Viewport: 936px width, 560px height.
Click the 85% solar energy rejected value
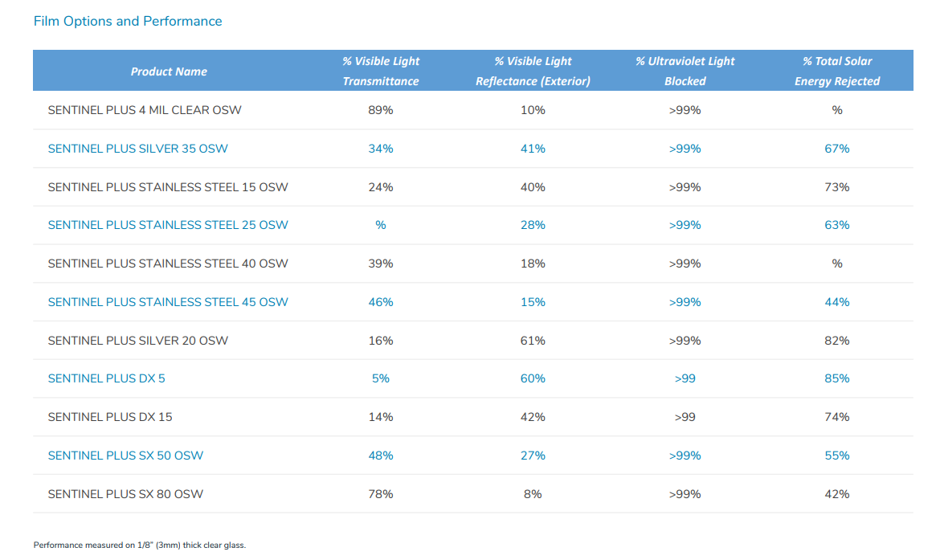point(836,378)
